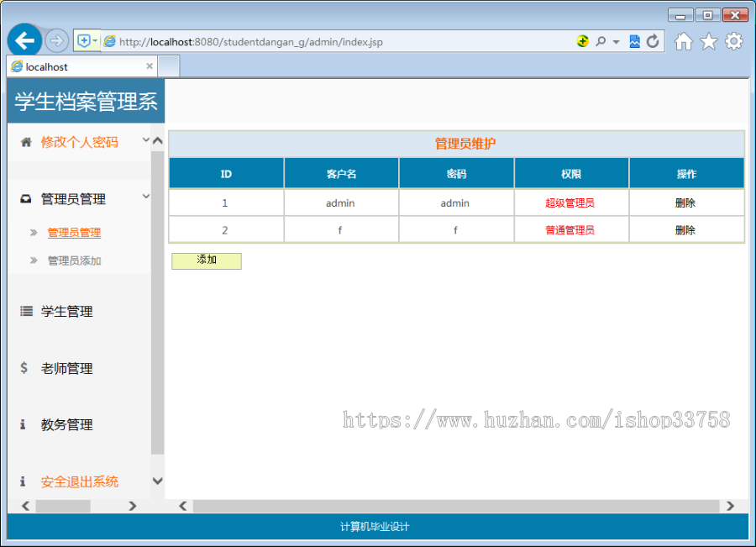
Task: Open the 管理员管理 main menu heading
Action: click(73, 199)
